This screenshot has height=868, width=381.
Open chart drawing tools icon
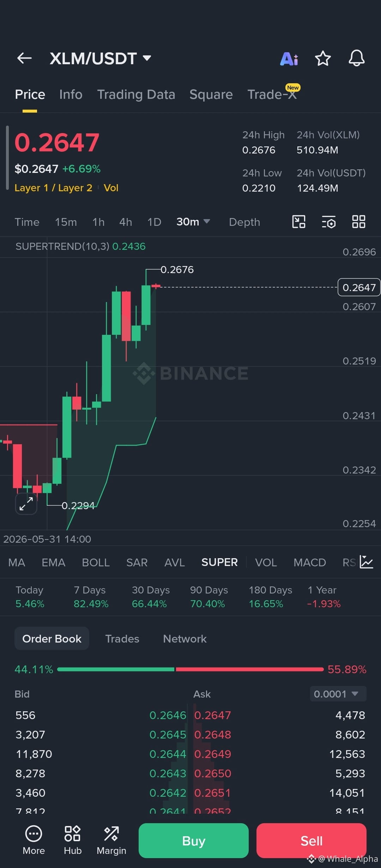pos(299,222)
